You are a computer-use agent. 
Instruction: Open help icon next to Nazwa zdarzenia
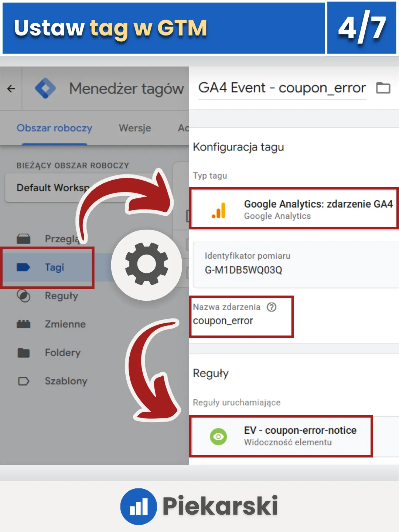272,307
